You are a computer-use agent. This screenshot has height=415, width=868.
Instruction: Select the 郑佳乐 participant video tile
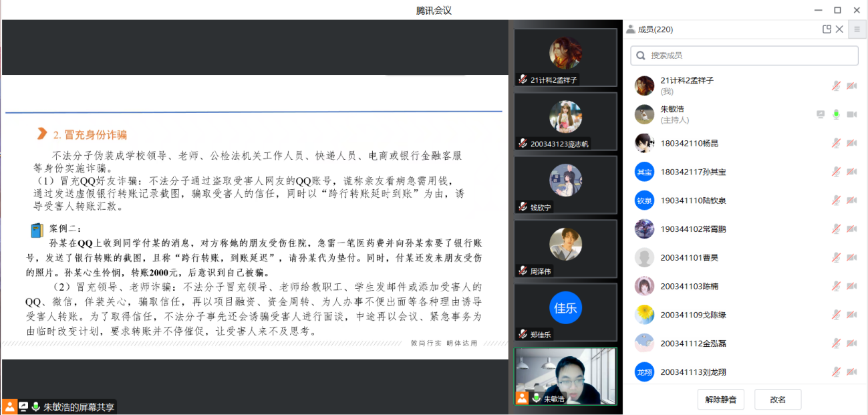(565, 311)
